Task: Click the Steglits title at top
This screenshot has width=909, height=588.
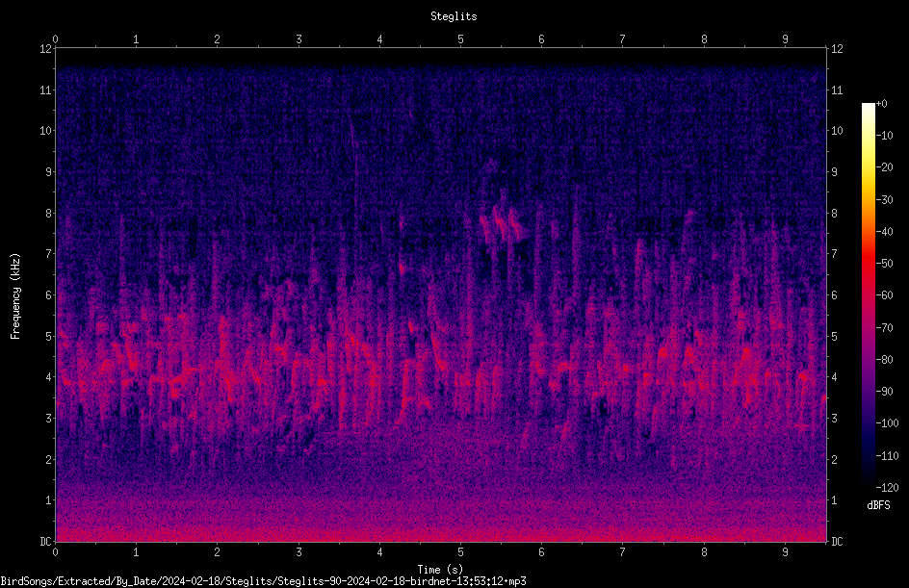Action: tap(454, 16)
